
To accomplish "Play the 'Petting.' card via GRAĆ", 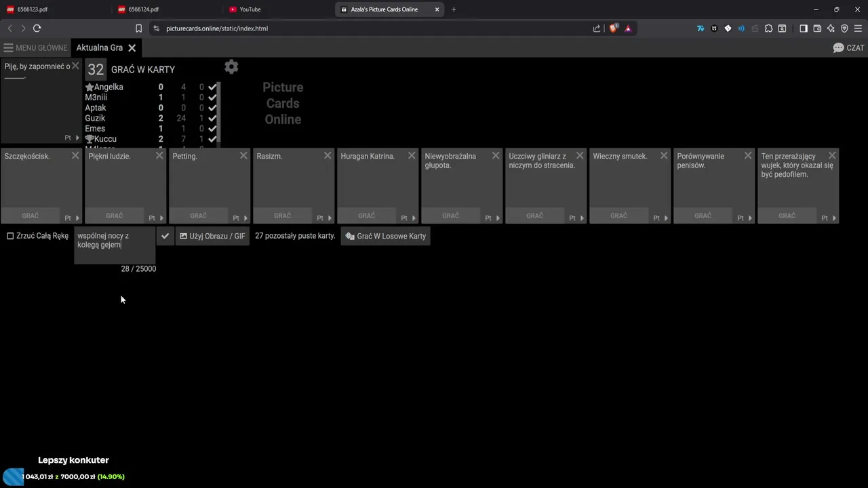I will tap(199, 216).
